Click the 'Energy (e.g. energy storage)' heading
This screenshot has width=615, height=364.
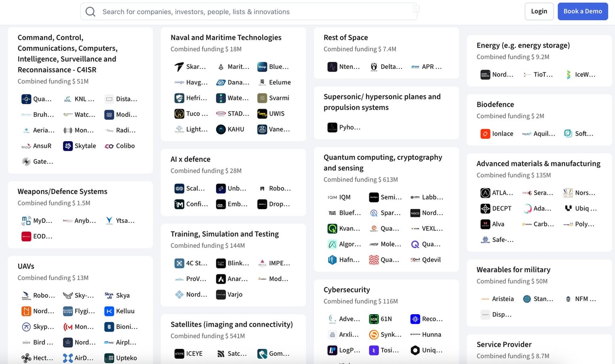[x=523, y=45]
